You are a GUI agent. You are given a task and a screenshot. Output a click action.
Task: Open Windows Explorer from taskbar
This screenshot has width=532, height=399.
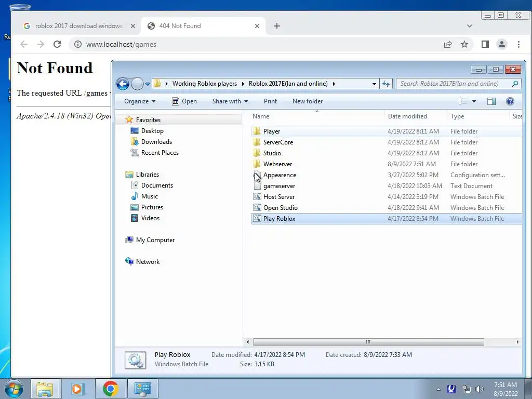[x=45, y=389]
